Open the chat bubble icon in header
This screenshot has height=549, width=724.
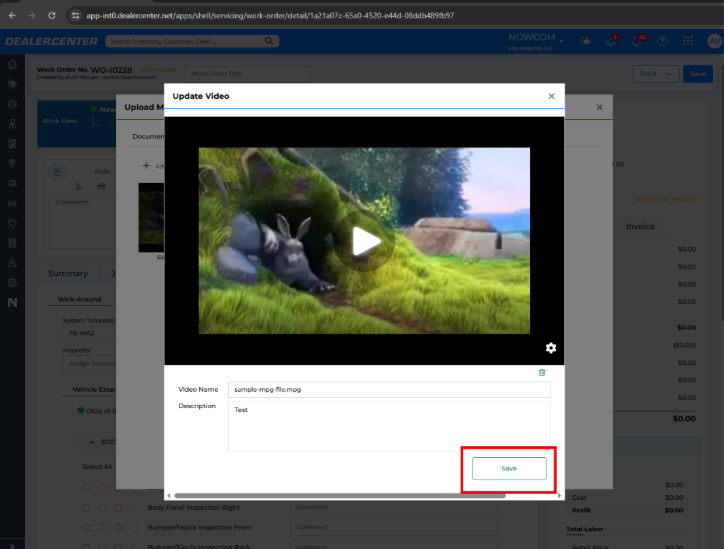point(585,41)
